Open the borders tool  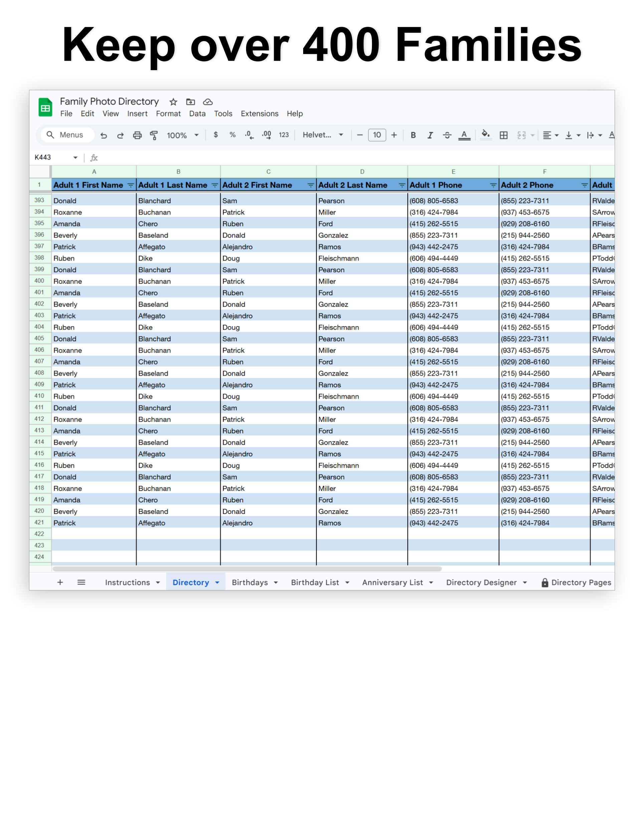point(503,135)
